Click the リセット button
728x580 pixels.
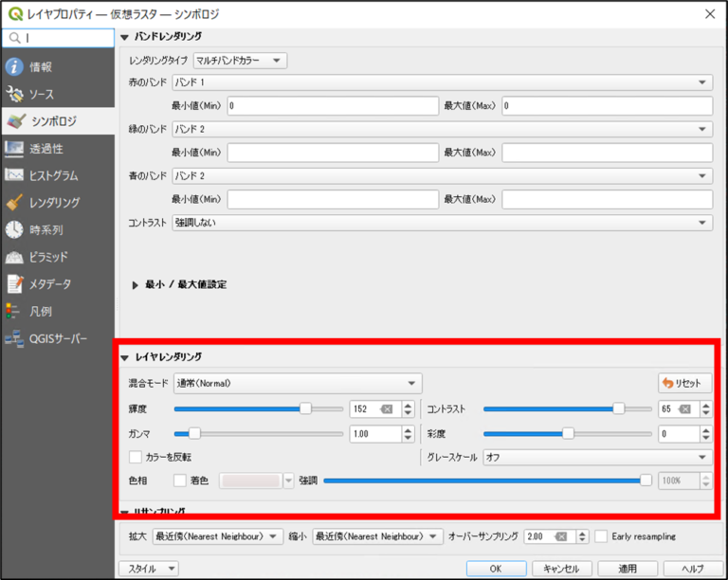684,383
